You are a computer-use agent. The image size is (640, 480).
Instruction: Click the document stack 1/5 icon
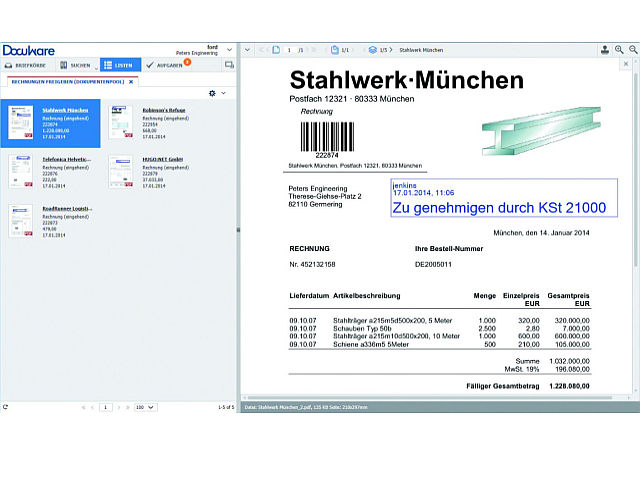point(373,50)
